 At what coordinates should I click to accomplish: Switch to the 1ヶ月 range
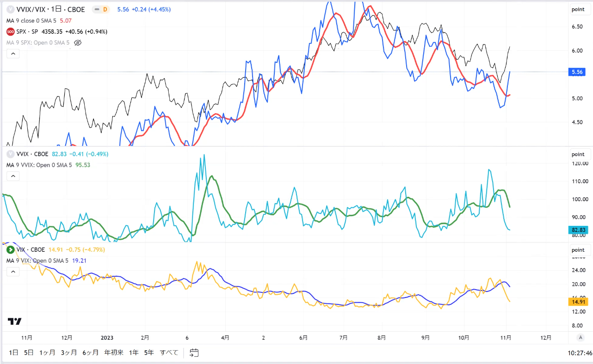(x=47, y=352)
